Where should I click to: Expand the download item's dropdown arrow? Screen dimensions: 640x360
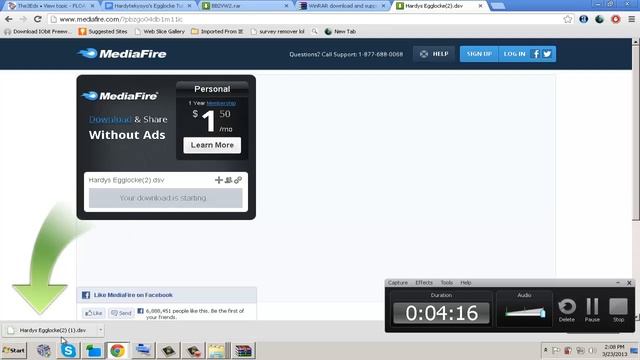pyautogui.click(x=100, y=330)
